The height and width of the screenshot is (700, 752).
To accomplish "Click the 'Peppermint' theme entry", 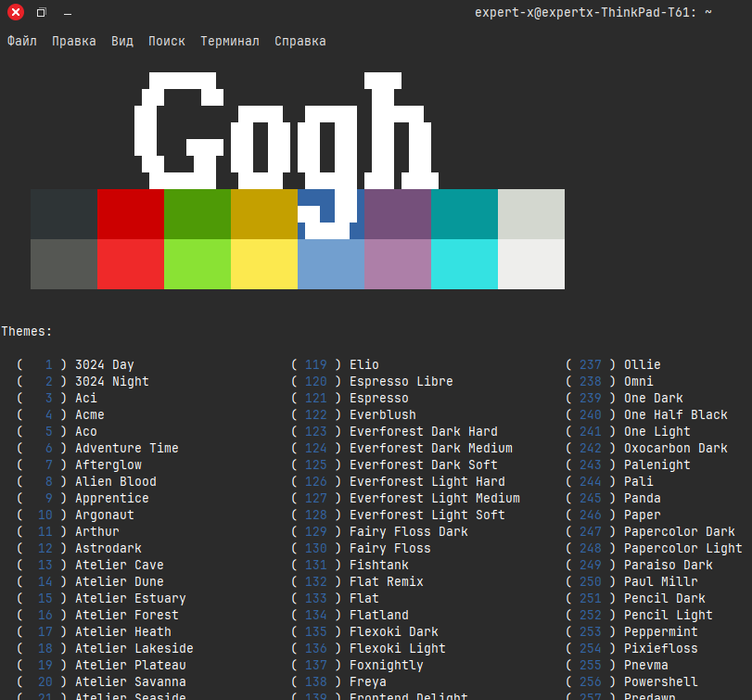I will [x=660, y=631].
